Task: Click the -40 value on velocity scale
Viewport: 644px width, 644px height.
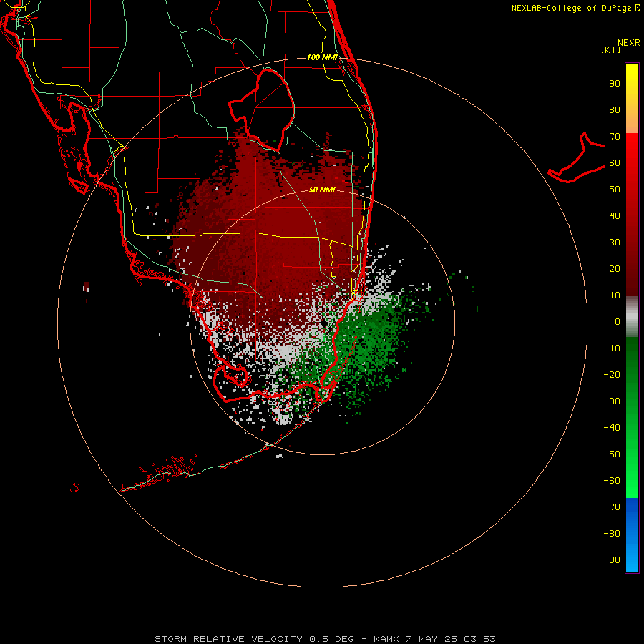Action: tap(612, 428)
